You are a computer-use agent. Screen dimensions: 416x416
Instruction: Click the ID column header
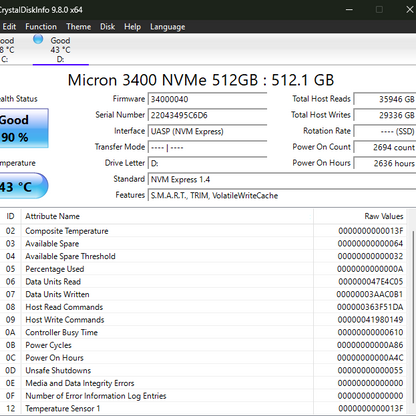pyautogui.click(x=10, y=216)
